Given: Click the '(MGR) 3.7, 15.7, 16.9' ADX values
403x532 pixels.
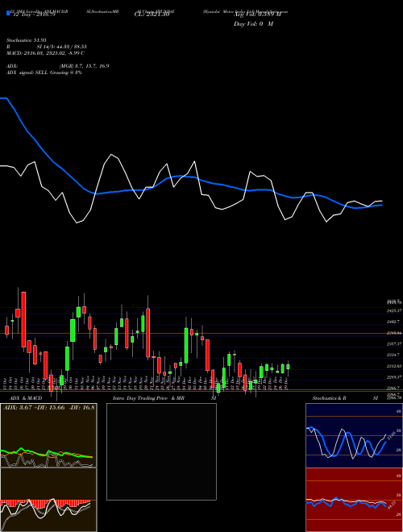Looking at the screenshot, I should [84, 66].
